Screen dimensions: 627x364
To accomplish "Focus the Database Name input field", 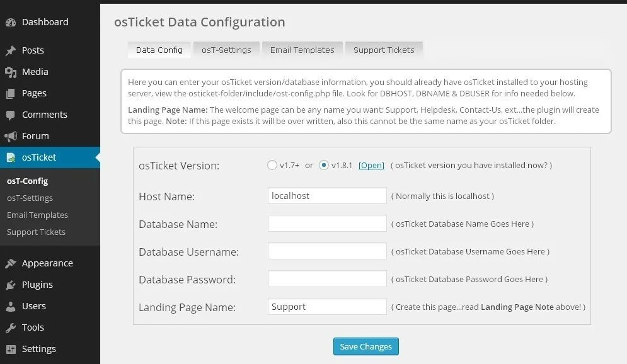I will (x=327, y=224).
